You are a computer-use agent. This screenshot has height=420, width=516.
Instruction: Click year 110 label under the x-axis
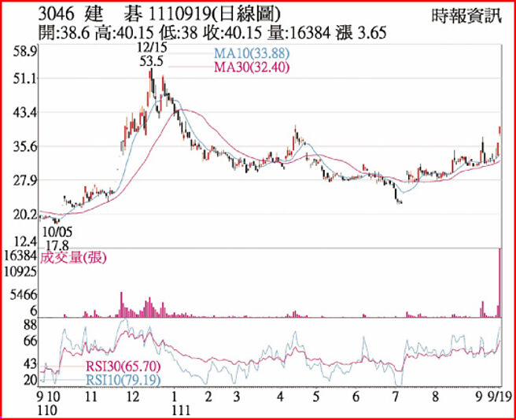tap(50, 410)
